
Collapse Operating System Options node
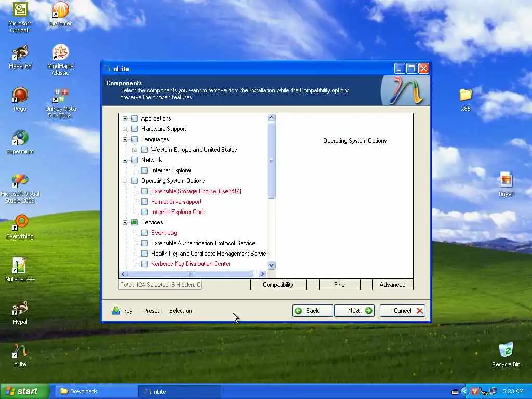click(125, 181)
